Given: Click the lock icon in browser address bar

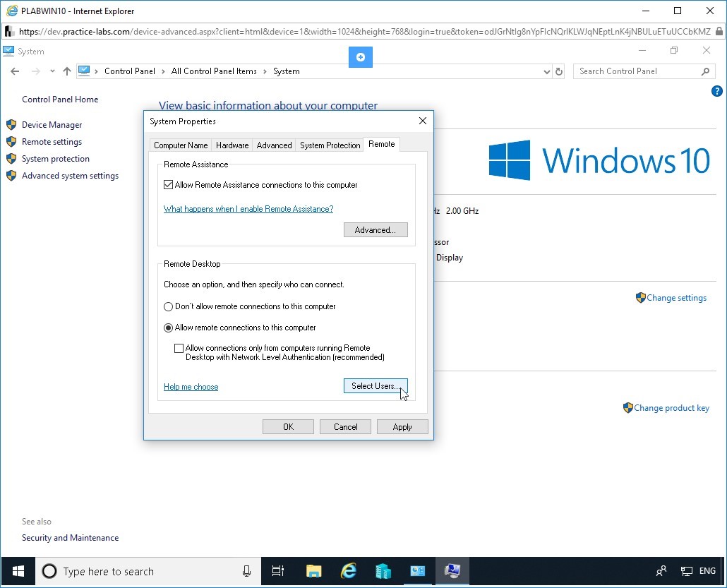Looking at the screenshot, I should pos(719,32).
